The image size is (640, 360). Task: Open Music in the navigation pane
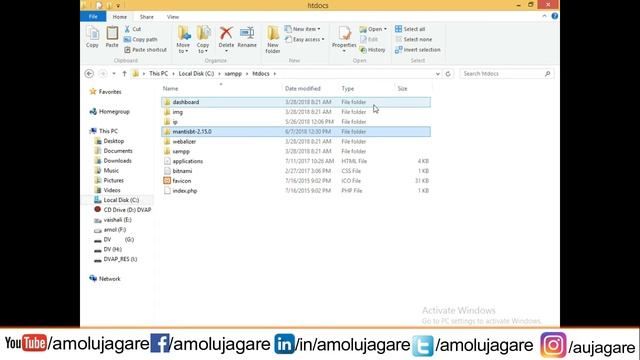point(107,170)
